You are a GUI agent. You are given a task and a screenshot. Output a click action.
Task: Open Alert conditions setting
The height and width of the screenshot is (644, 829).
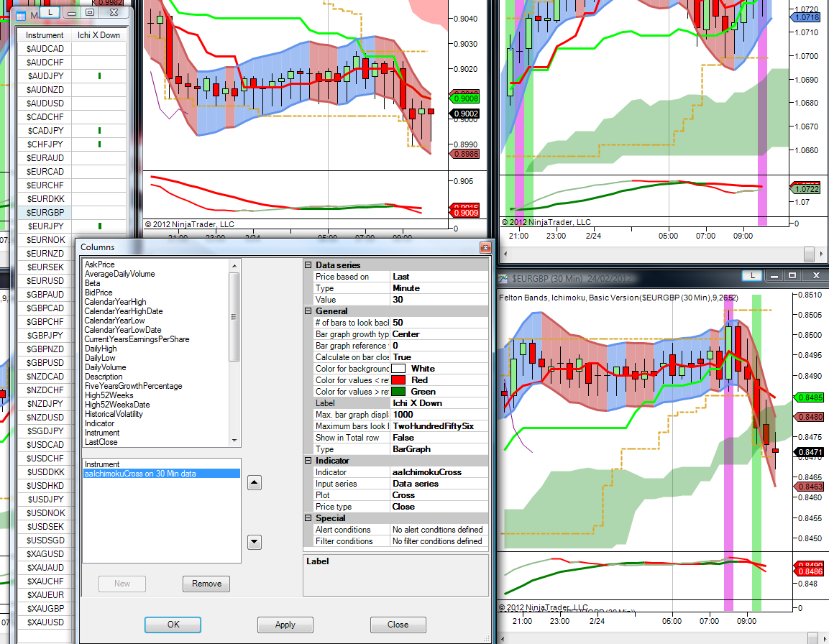(439, 530)
